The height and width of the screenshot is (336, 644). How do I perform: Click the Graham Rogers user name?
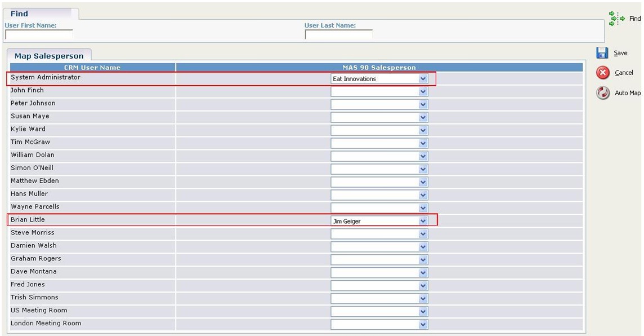[35, 259]
